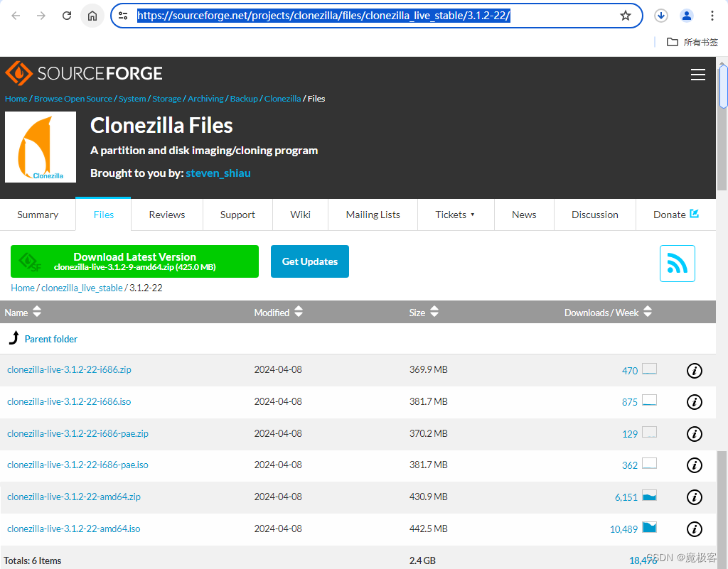This screenshot has height=569, width=728.
Task: Click the page vertical scrollbar thumb
Action: (723, 87)
